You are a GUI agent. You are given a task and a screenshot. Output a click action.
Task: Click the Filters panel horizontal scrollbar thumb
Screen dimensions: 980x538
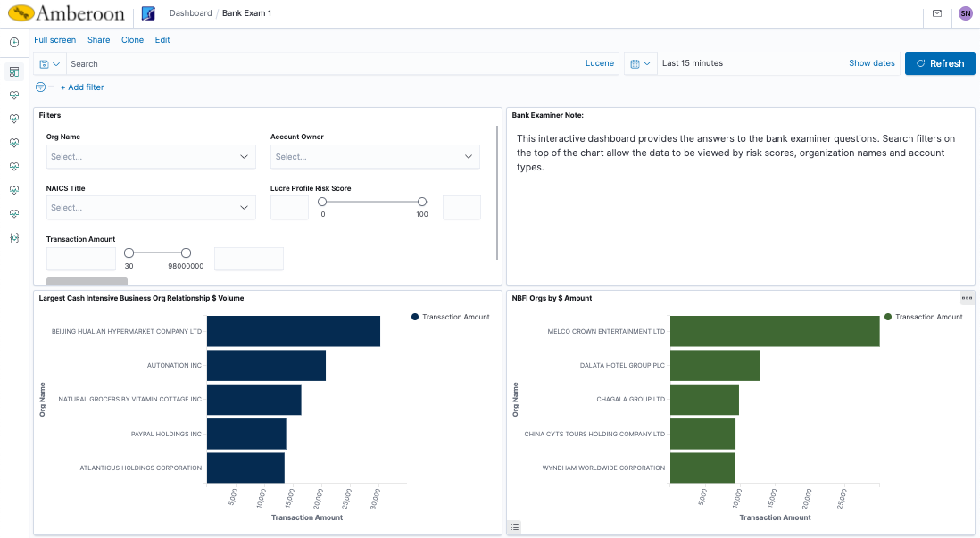pyautogui.click(x=87, y=281)
